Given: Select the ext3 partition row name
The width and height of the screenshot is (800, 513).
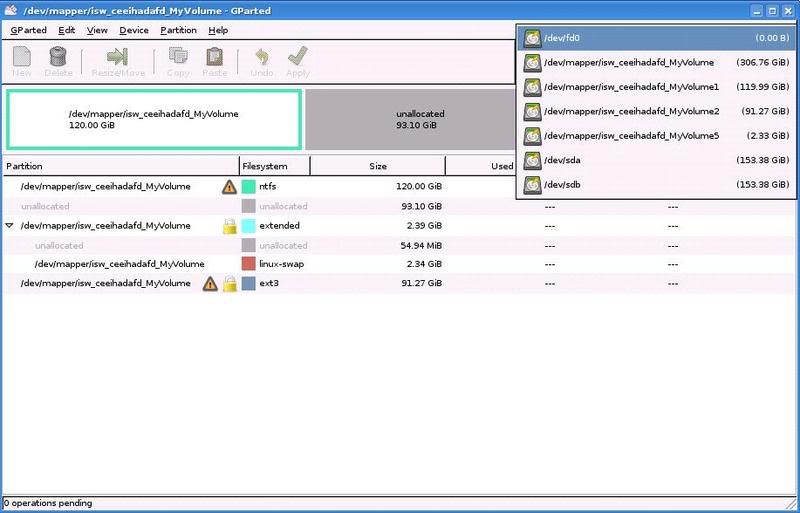Looking at the screenshot, I should coord(106,283).
